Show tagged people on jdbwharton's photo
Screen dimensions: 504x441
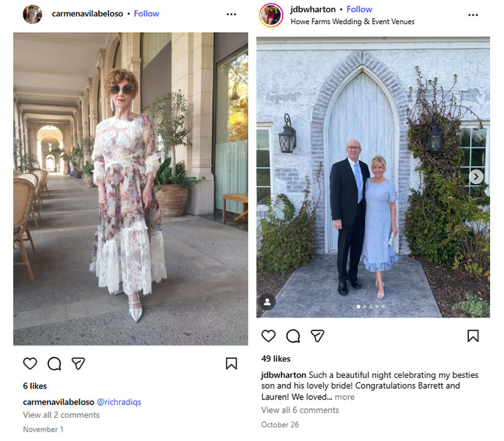(x=267, y=302)
